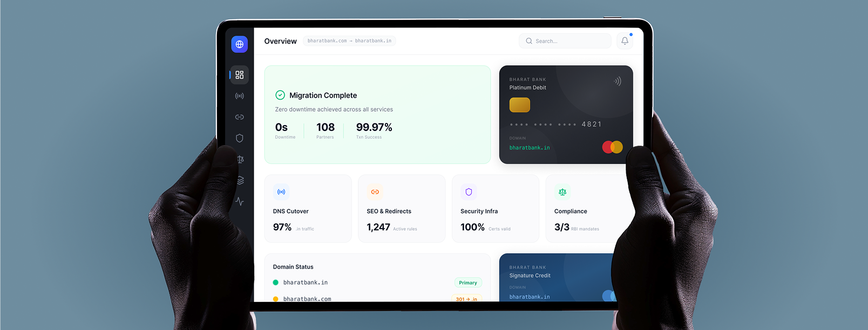Viewport: 868px width, 330px height.
Task: Open the link redirects sidebar icon
Action: pos(239,117)
